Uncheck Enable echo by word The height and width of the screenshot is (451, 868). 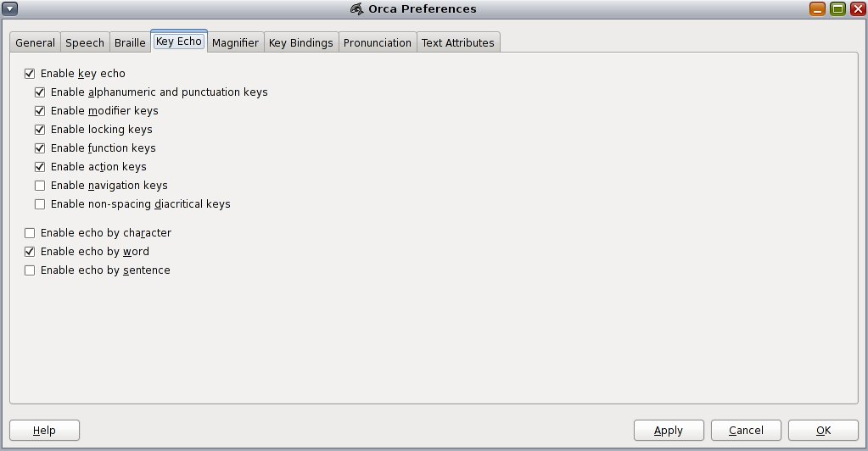(x=30, y=252)
